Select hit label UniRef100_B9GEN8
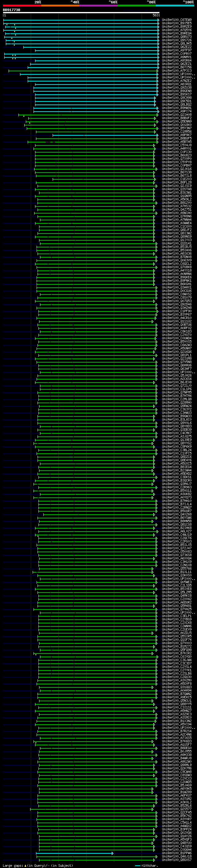The image size is (197, 868). [177, 91]
